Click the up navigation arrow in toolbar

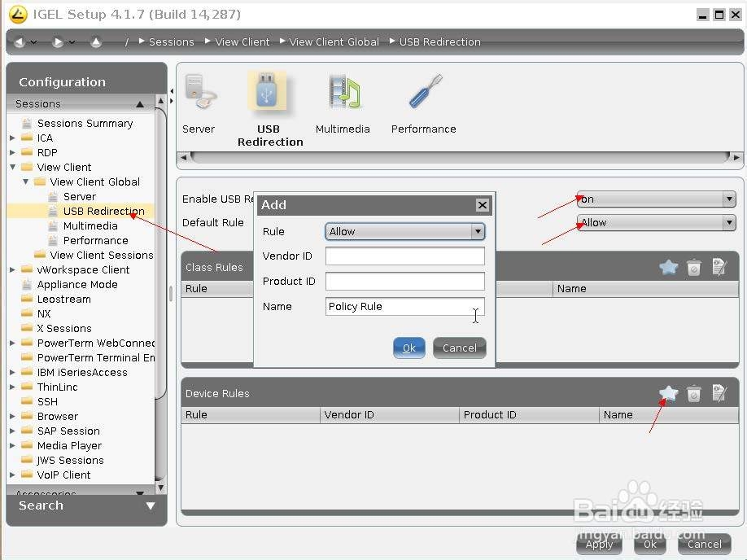[x=96, y=42]
